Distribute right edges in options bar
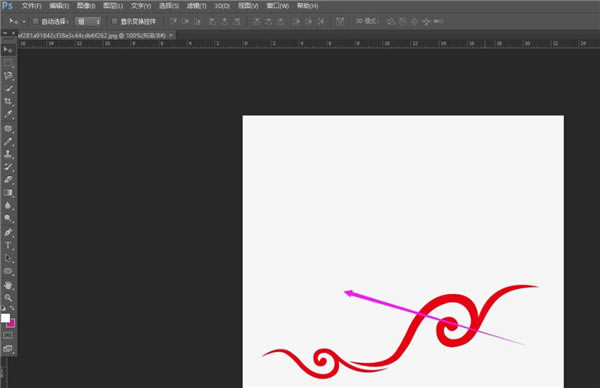Image resolution: width=600 pixels, height=388 pixels. pyautogui.click(x=321, y=21)
